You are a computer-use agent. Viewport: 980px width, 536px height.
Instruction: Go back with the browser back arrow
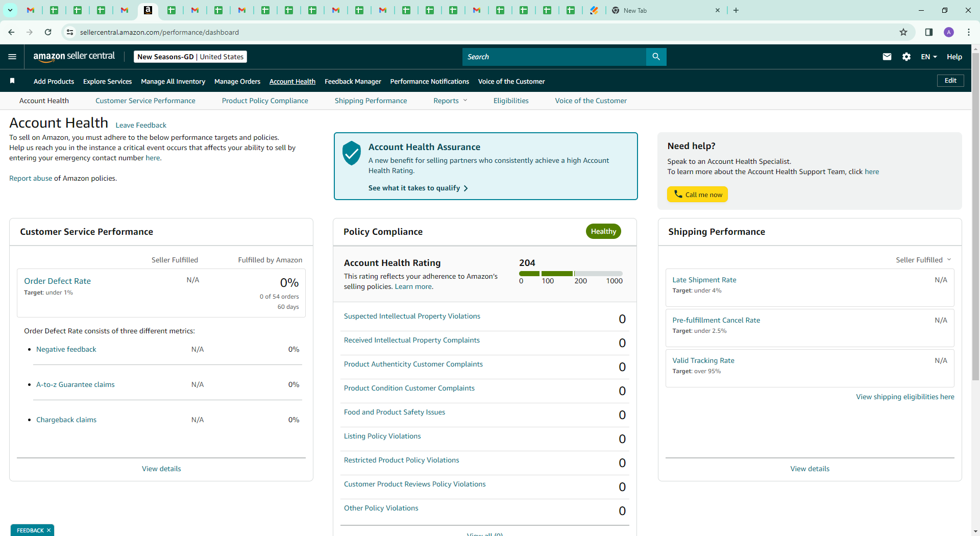[x=11, y=32]
